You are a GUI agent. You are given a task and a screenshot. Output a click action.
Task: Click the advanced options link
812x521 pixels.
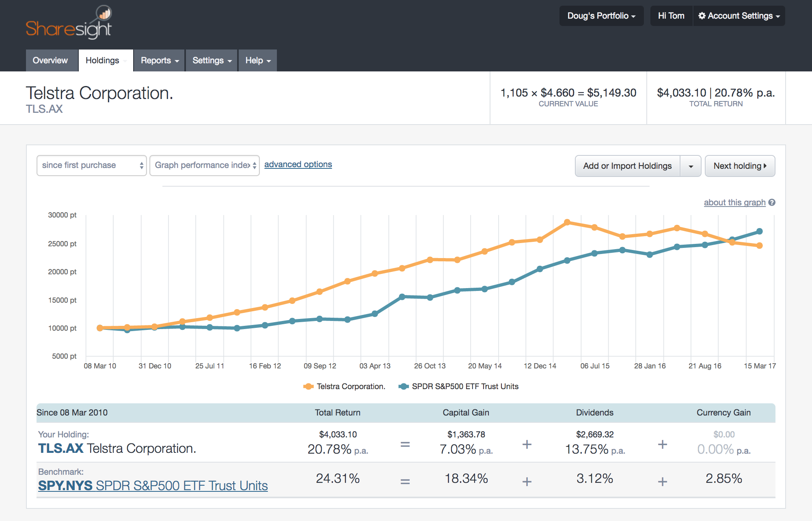tap(298, 164)
